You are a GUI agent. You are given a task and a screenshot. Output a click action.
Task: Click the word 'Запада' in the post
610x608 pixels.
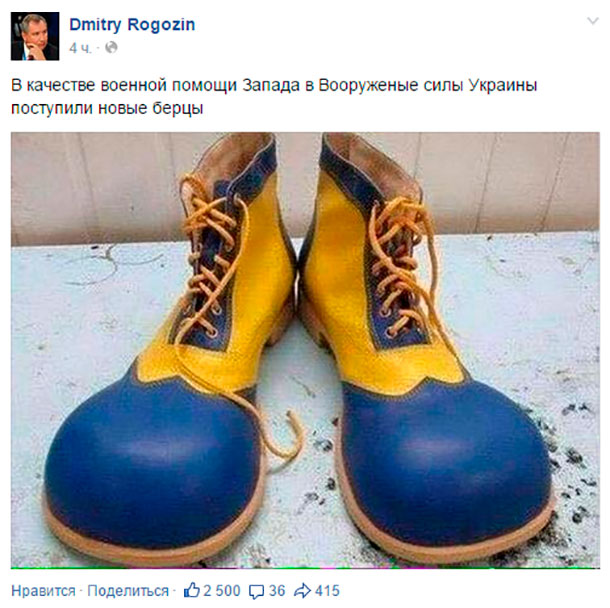(271, 86)
